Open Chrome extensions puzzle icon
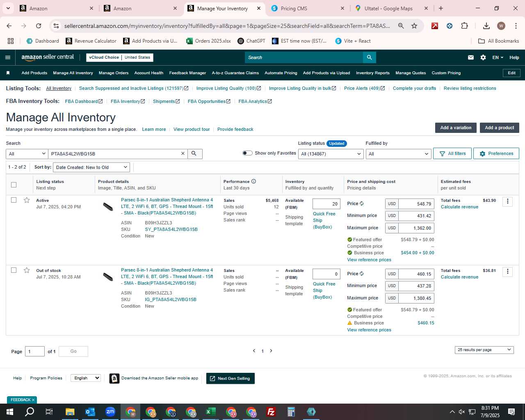Screen dimensions: 525x420 [464, 26]
